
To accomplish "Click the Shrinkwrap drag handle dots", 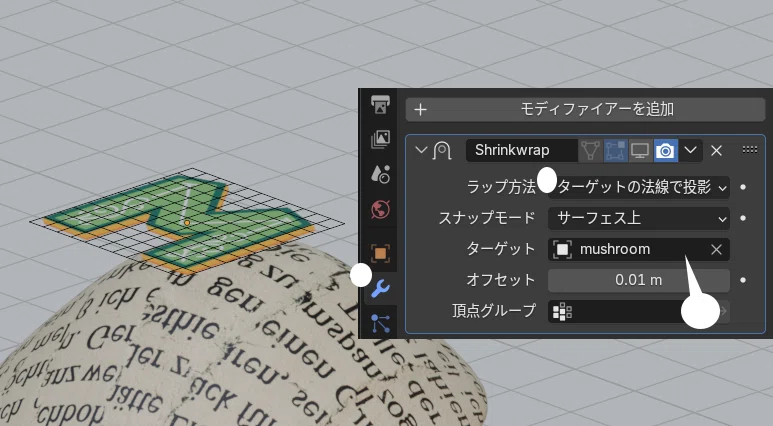I will click(749, 149).
